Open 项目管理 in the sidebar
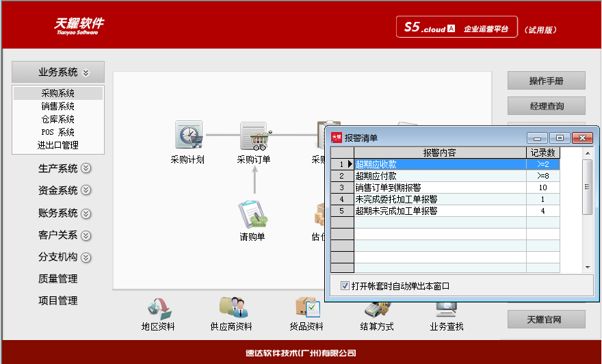Screen dimensions: 602x364 coord(58,300)
